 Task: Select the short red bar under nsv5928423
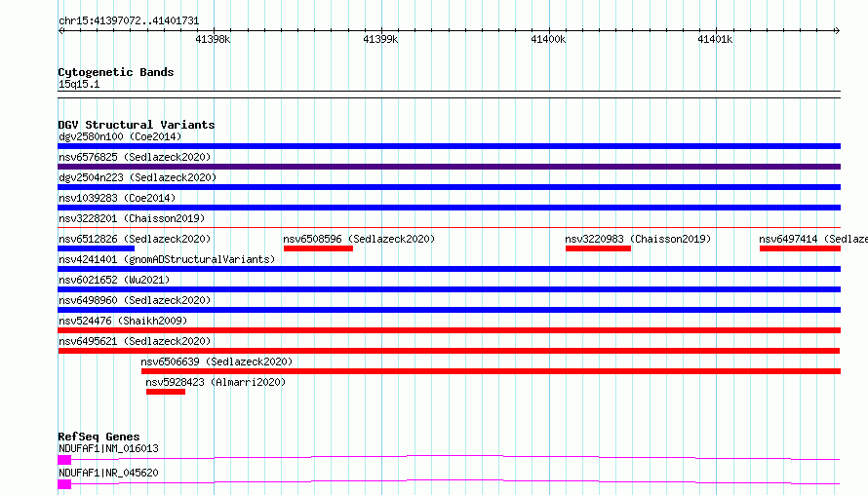click(166, 392)
